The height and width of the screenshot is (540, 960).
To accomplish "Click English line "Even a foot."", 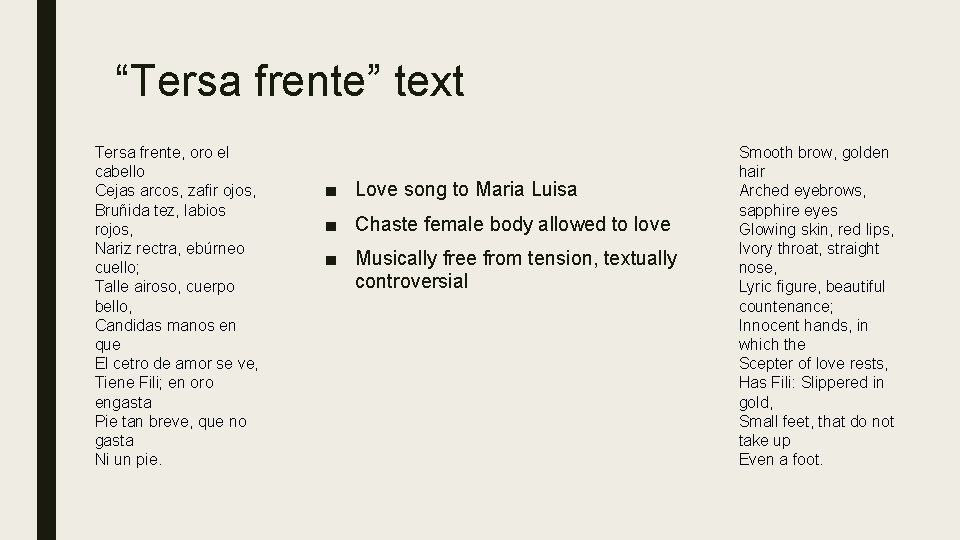I will tap(781, 460).
